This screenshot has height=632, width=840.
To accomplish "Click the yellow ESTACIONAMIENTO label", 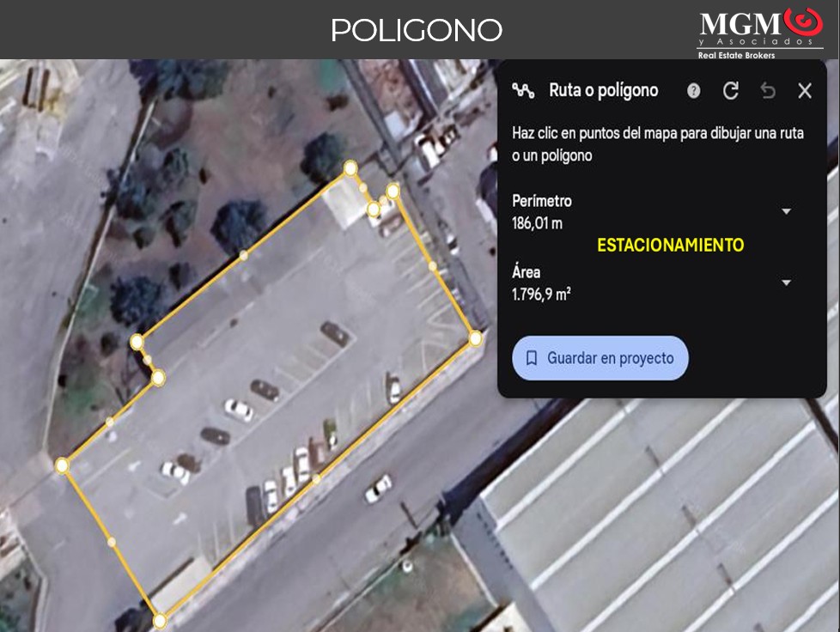I will [670, 246].
